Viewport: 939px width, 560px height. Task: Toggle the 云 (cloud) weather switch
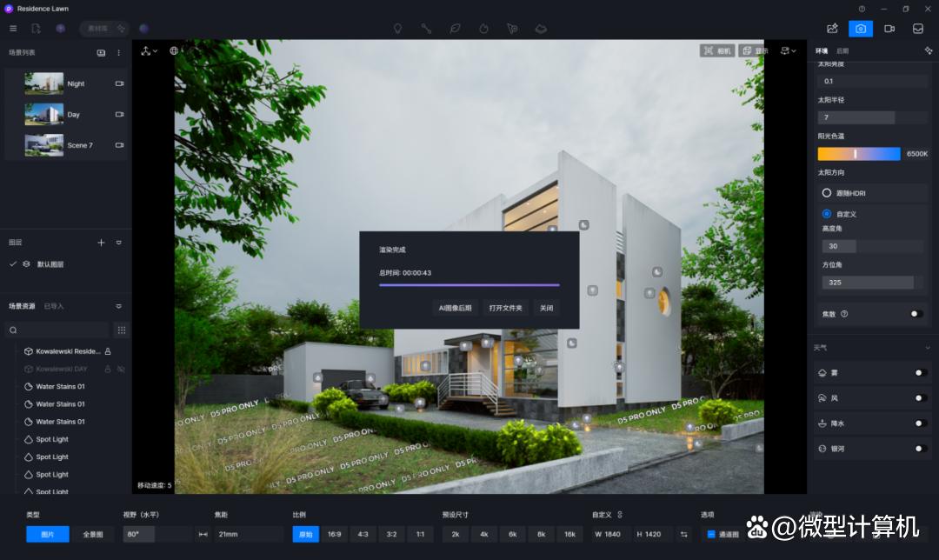[x=920, y=373]
